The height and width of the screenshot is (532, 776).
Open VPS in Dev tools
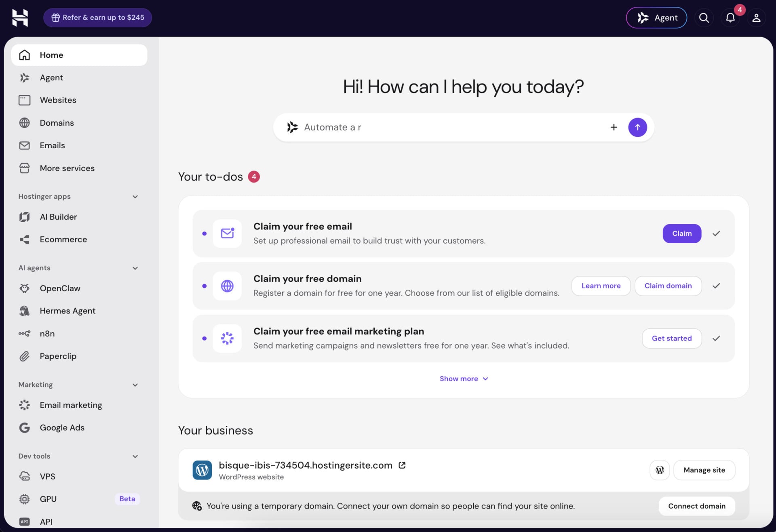point(79,477)
